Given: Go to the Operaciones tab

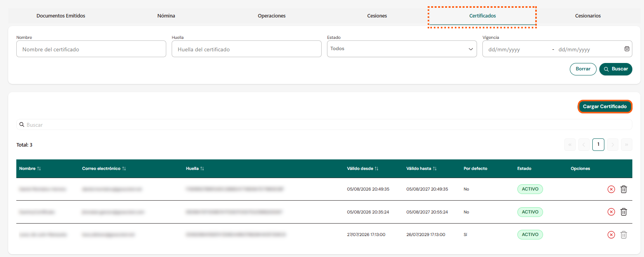Looking at the screenshot, I should click(272, 16).
